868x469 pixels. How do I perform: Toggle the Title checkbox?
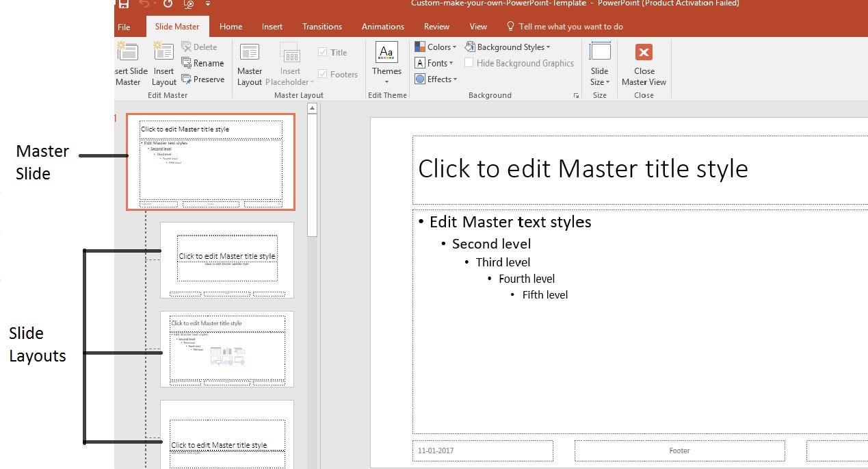[322, 51]
